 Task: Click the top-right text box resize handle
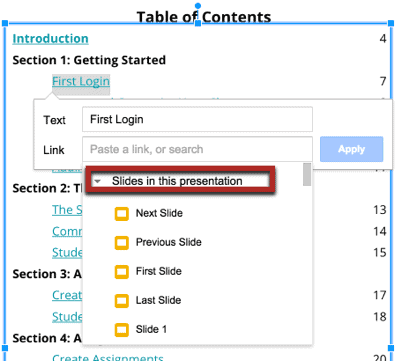(391, 23)
